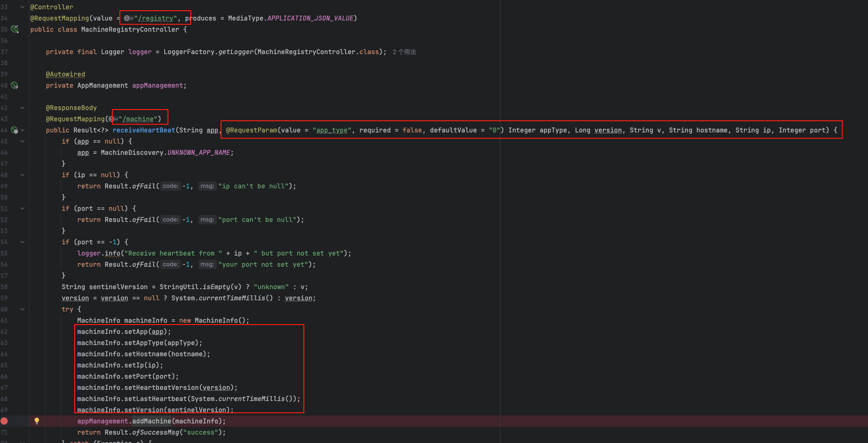The width and height of the screenshot is (868, 443).
Task: Click the "code:" hint on the "your port not set yet" line
Action: pyautogui.click(x=170, y=264)
